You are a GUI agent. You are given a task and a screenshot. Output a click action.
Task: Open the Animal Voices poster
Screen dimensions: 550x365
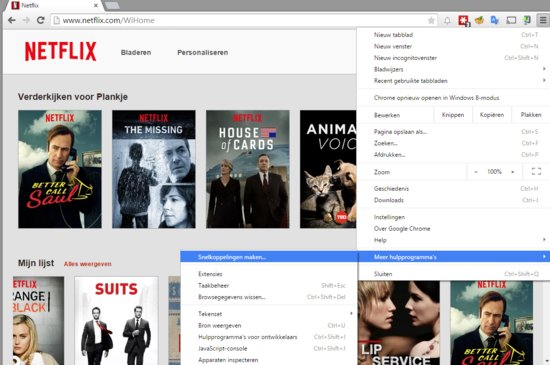click(x=328, y=169)
